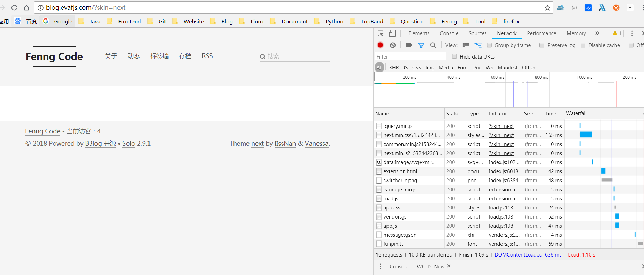Show more DevTools tabs chevron
644x275 pixels.
tap(597, 33)
